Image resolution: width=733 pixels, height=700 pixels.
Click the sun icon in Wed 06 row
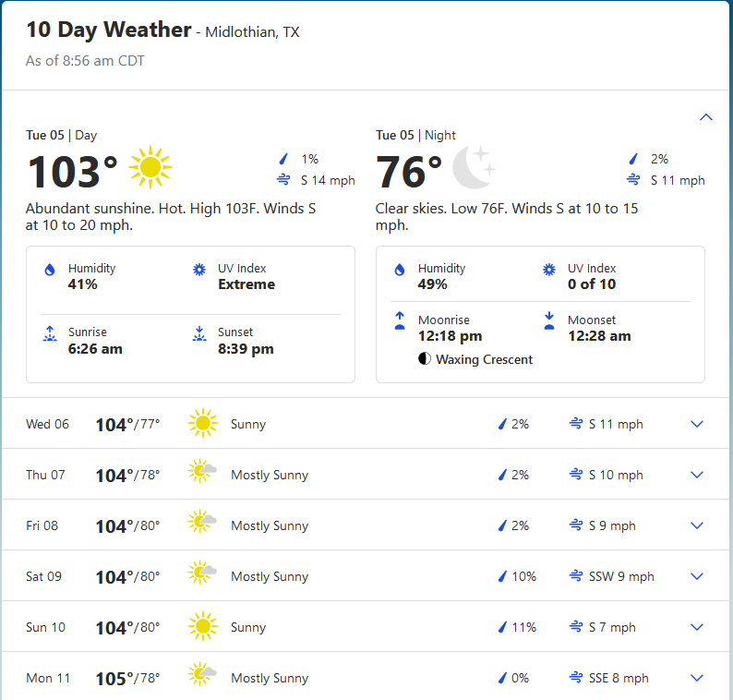point(203,423)
